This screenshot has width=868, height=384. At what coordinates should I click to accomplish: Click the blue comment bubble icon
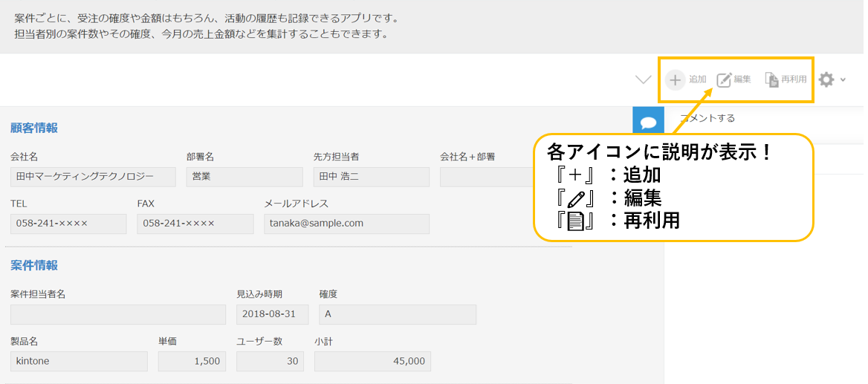[647, 123]
